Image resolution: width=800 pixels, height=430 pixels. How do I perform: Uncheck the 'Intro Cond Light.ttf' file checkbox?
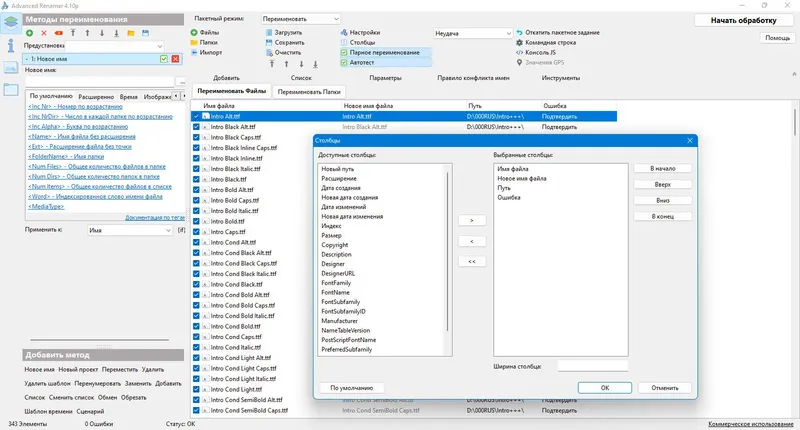pos(196,389)
